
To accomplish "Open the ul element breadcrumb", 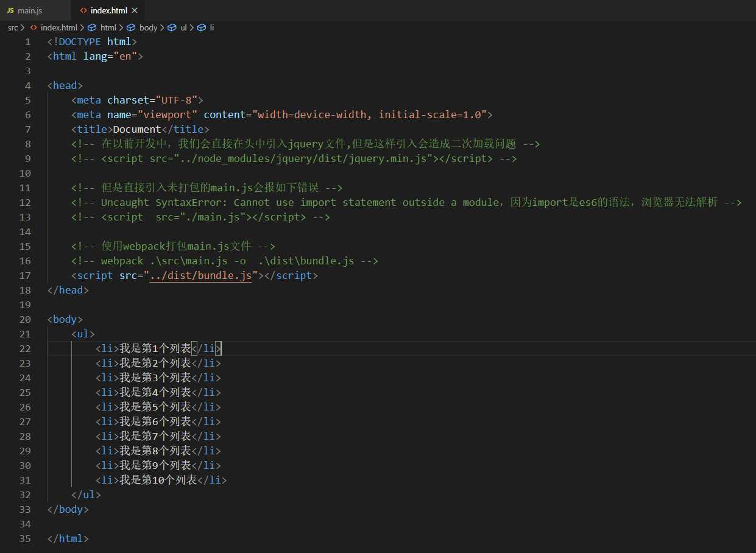I will point(183,27).
